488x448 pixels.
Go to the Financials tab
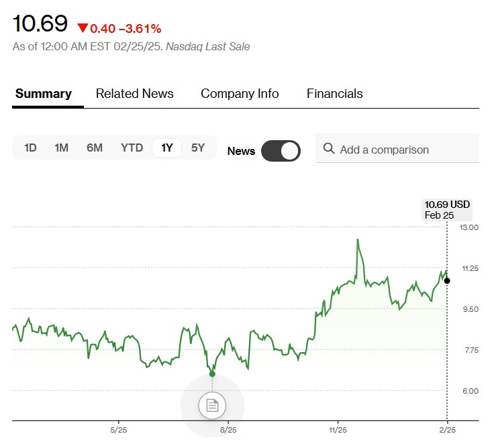[334, 94]
